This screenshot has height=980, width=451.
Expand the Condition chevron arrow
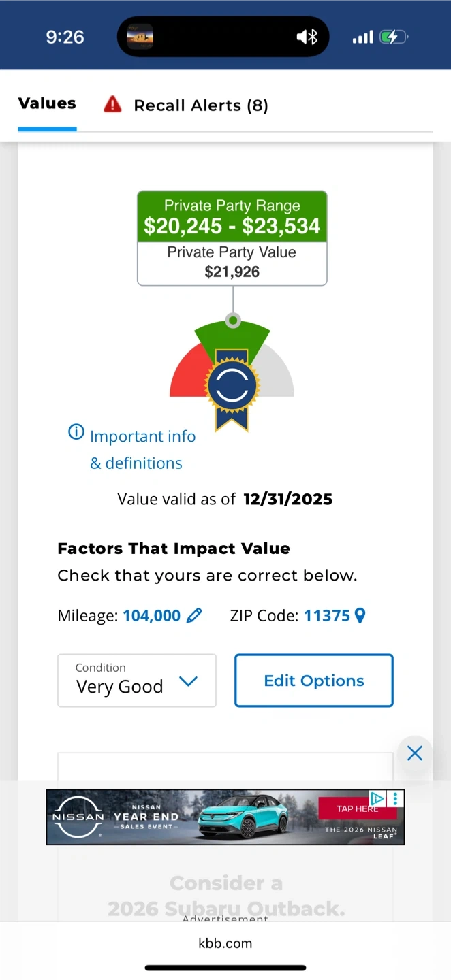pos(187,681)
